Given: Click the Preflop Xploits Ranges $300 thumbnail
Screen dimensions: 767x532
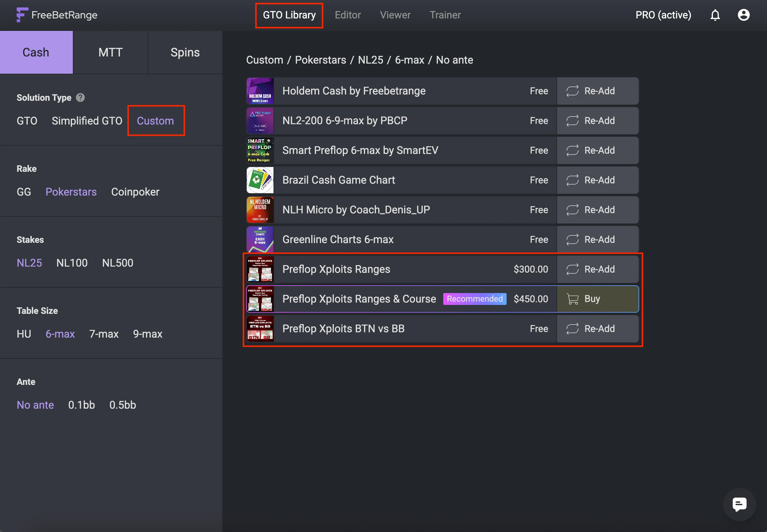Looking at the screenshot, I should coord(260,269).
